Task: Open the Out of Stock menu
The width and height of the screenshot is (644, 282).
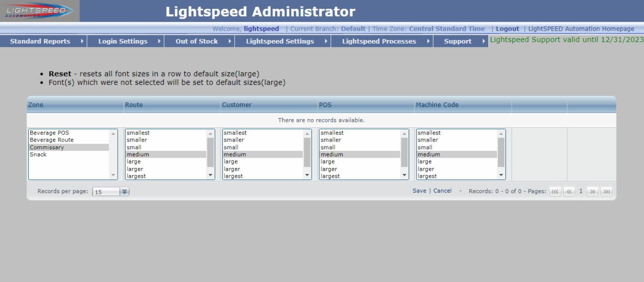Action: click(x=200, y=41)
